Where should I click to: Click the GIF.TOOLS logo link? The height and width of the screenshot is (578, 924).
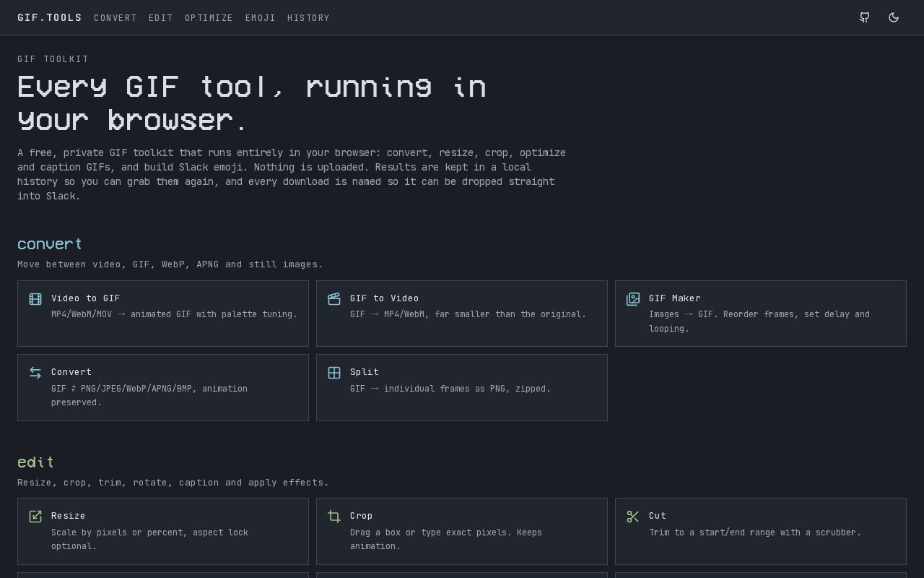50,17
